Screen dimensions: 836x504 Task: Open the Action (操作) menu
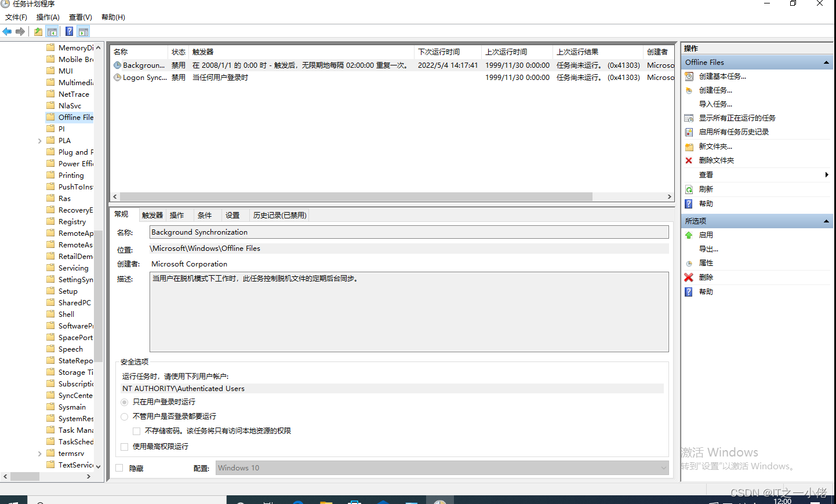tap(48, 17)
